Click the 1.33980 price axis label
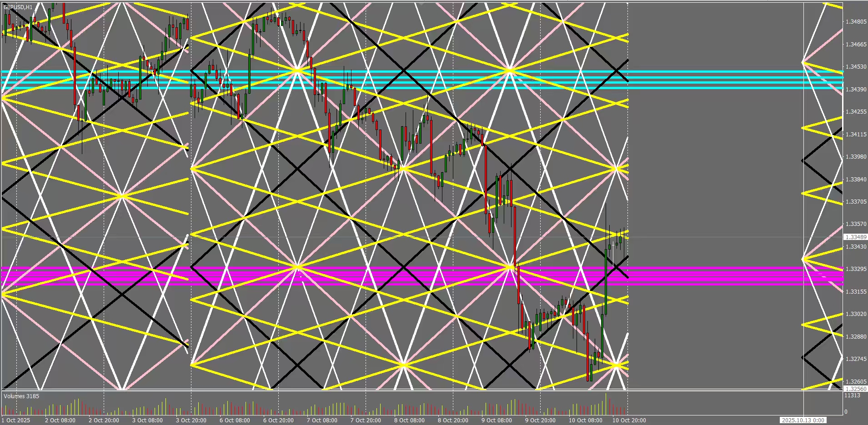The height and width of the screenshot is (425, 868). click(x=856, y=157)
